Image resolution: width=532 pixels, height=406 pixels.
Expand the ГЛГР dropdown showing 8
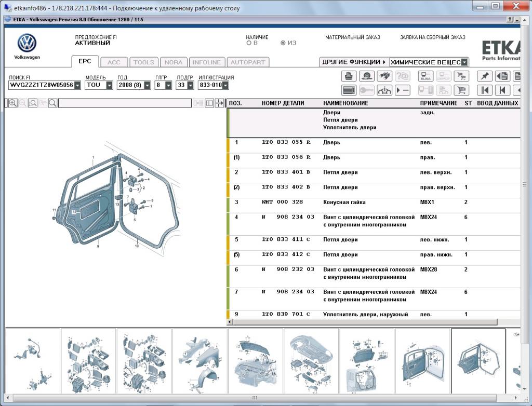coord(168,85)
